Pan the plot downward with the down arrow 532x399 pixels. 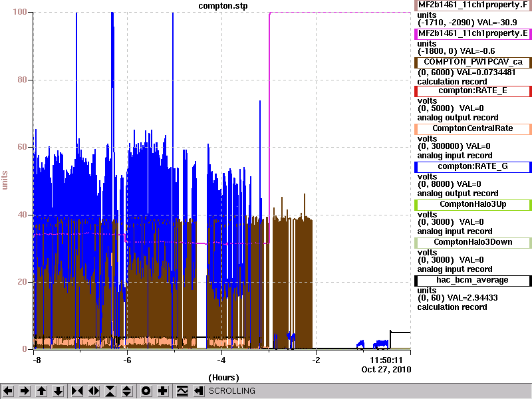pyautogui.click(x=58, y=391)
